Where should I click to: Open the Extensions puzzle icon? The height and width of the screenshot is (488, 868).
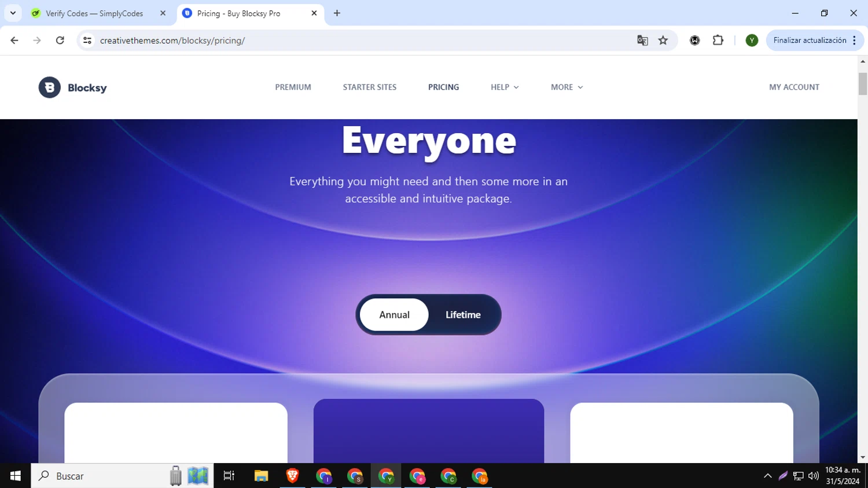click(718, 41)
